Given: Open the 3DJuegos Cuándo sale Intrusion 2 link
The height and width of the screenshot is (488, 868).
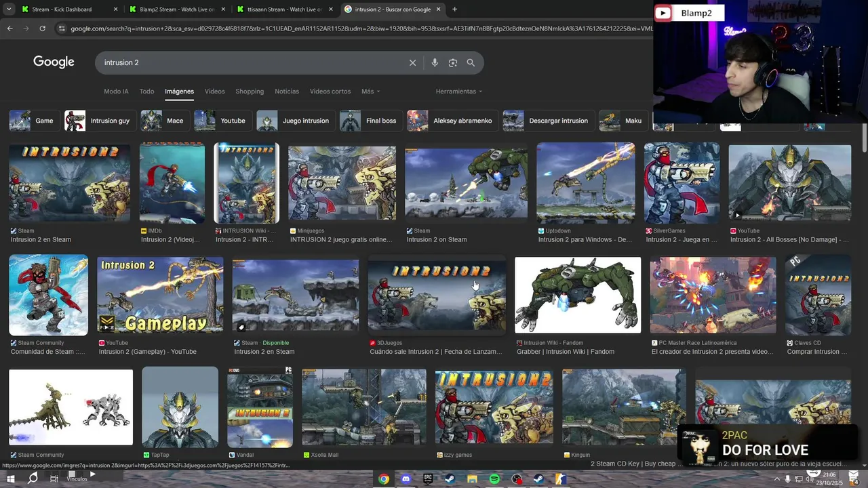Looking at the screenshot, I should (x=436, y=352).
